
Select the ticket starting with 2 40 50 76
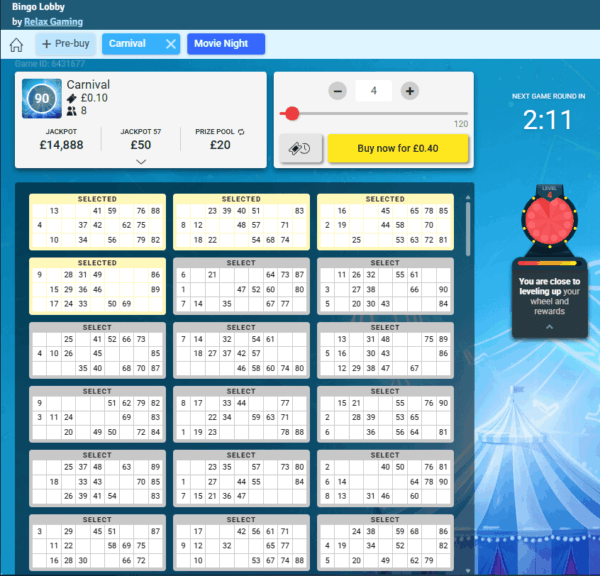click(385, 478)
